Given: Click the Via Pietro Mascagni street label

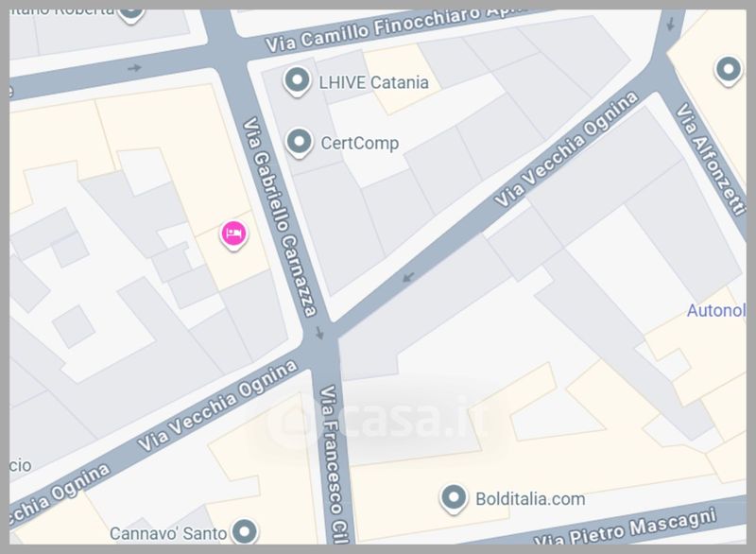Looking at the screenshot, I should pos(626,528).
